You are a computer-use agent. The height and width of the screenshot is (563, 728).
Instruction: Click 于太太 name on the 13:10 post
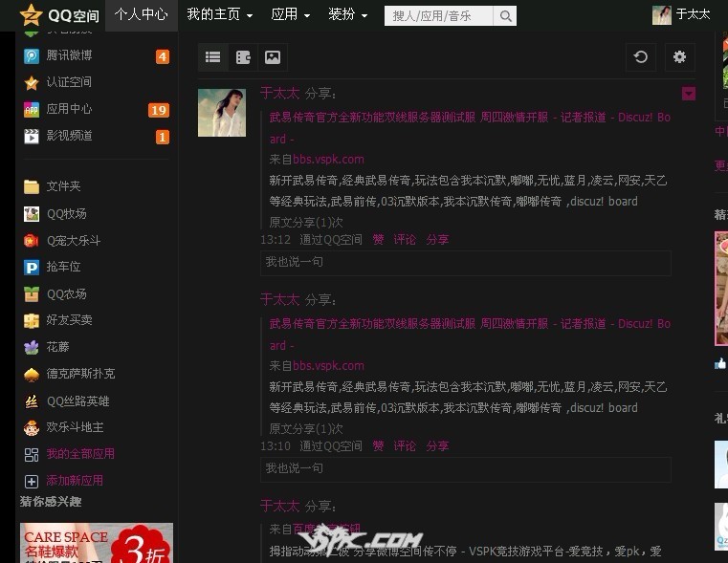click(280, 299)
